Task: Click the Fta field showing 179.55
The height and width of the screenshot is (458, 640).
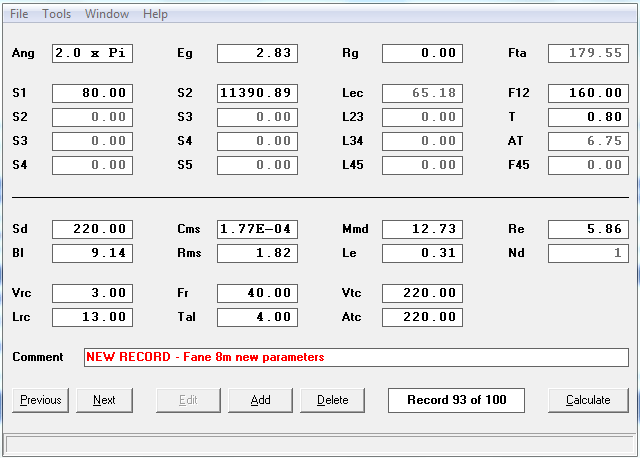Action: point(588,53)
